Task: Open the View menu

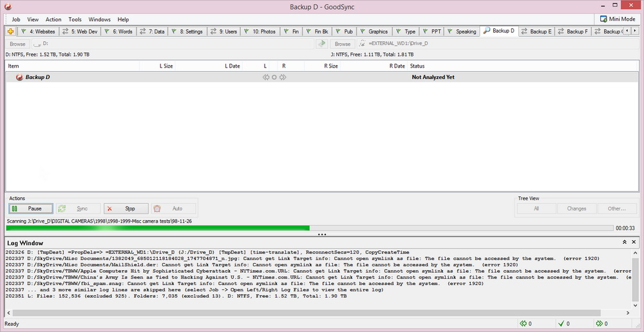Action: click(x=33, y=19)
